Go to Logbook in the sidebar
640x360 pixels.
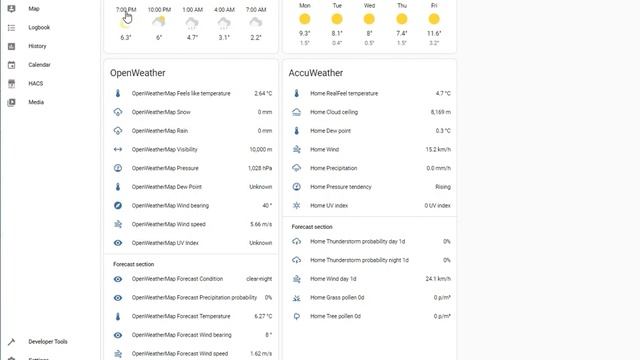(39, 27)
